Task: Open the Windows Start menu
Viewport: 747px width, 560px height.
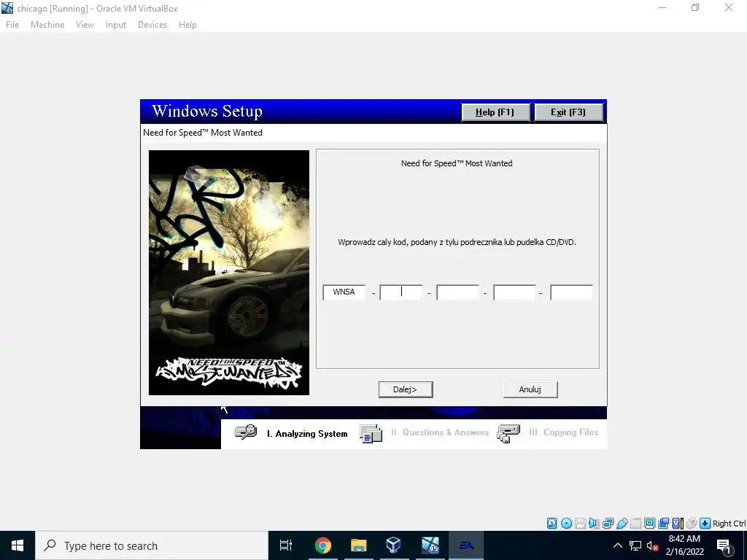Action: point(18,545)
